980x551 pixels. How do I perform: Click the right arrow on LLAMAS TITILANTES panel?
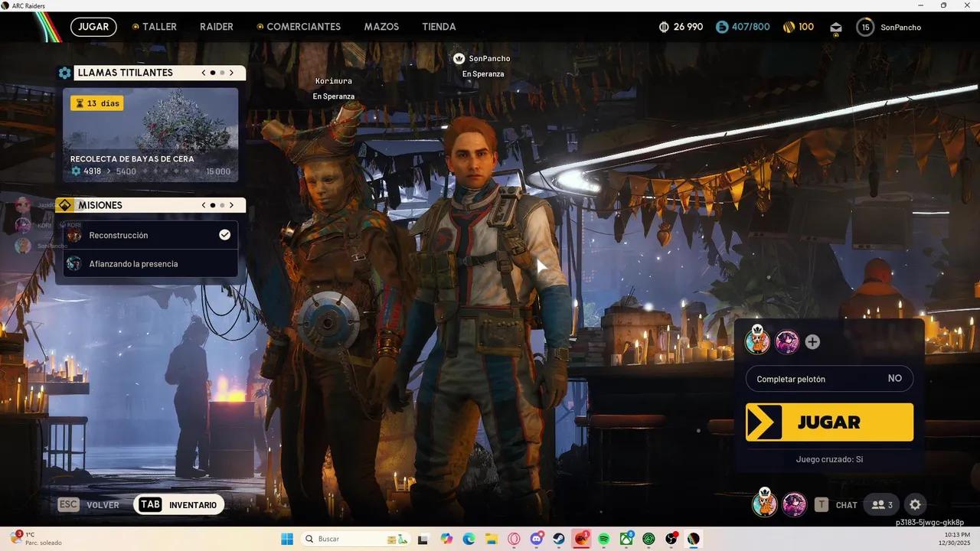[x=231, y=72]
